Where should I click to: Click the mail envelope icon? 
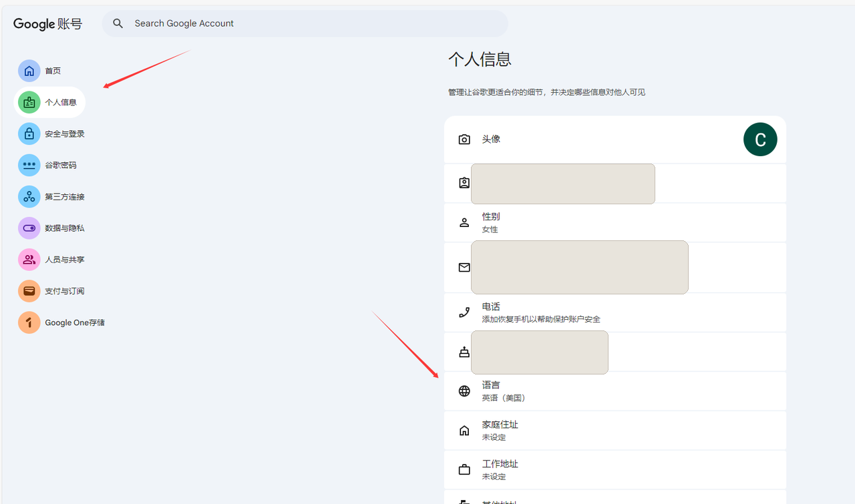tap(464, 267)
